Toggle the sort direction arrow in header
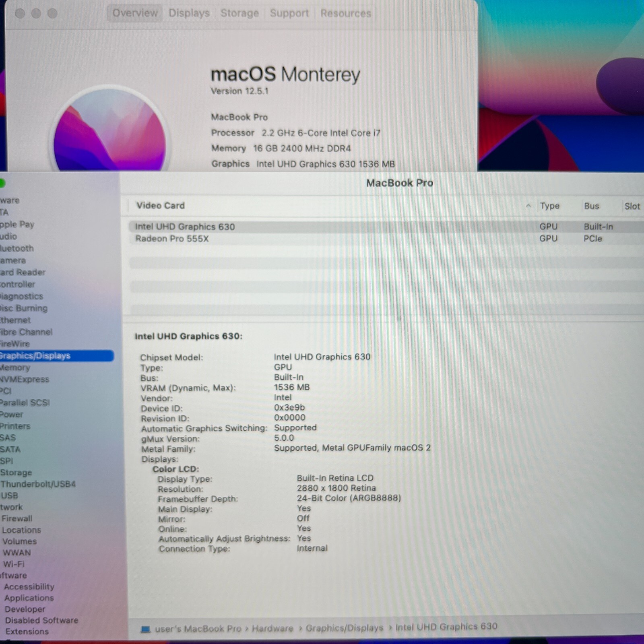Viewport: 644px width, 644px height. point(528,206)
